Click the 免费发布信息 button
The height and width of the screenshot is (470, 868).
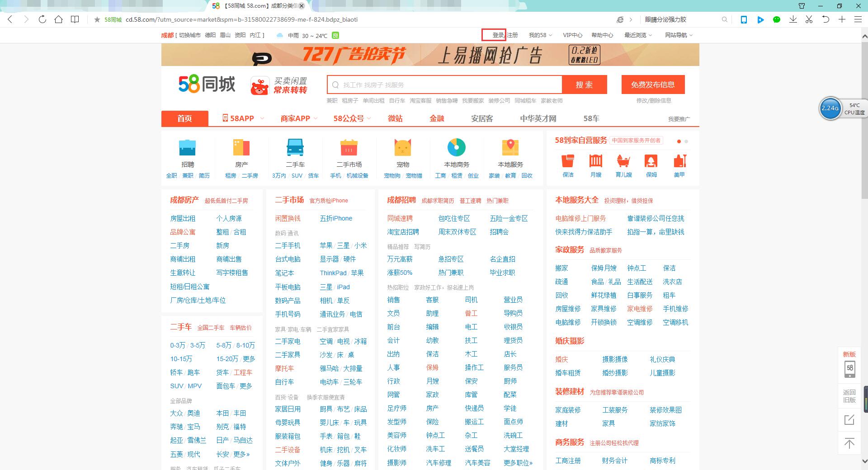point(653,85)
